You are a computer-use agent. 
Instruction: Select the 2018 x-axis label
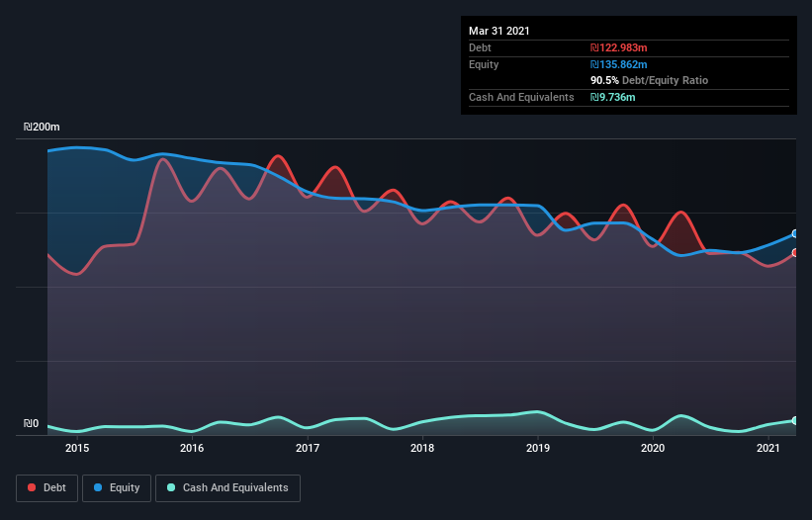[x=422, y=448]
